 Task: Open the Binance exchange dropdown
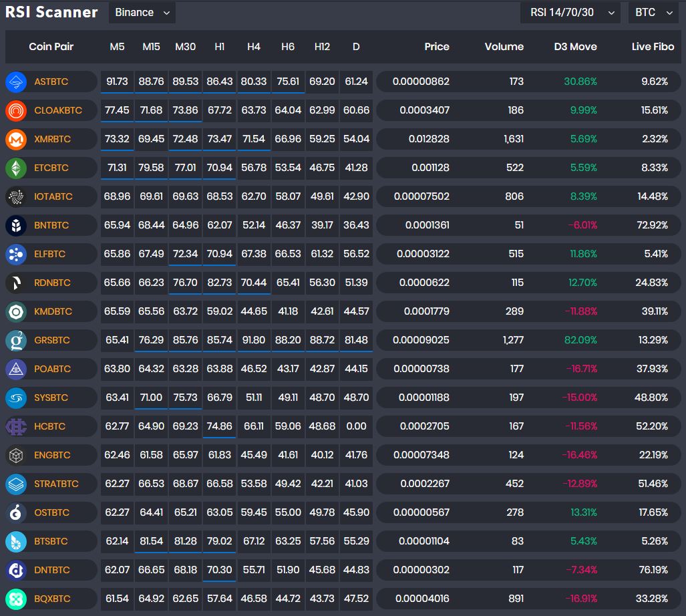tap(142, 13)
